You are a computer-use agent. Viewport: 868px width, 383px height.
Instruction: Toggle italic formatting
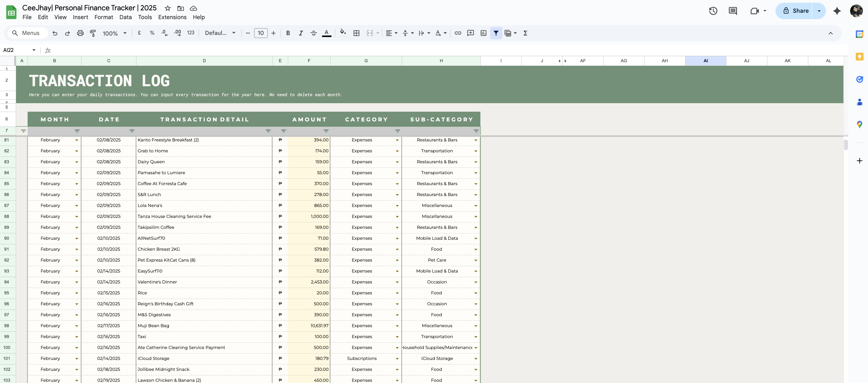[301, 33]
